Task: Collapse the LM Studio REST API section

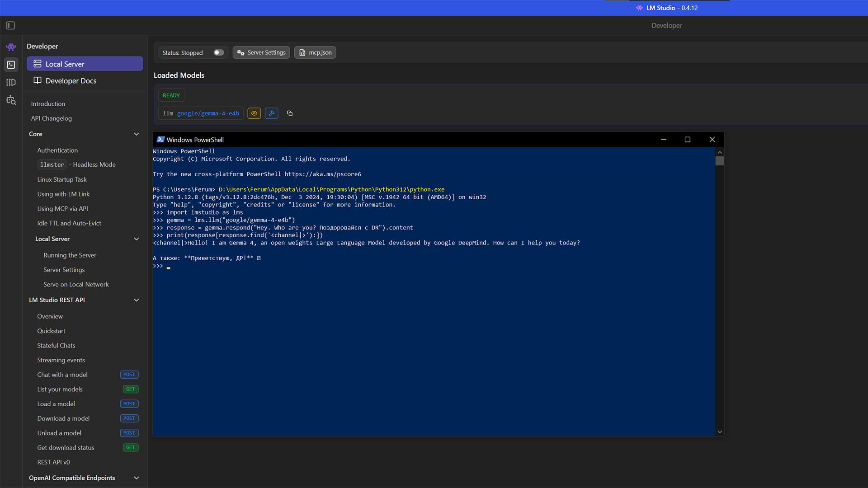Action: (x=137, y=300)
